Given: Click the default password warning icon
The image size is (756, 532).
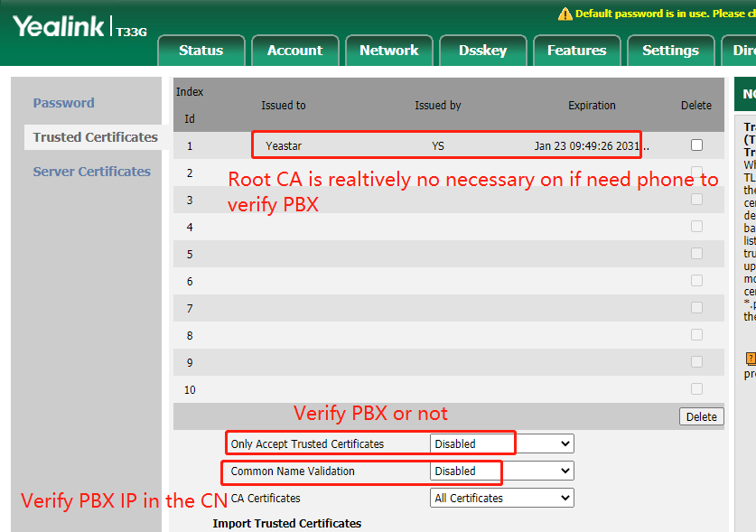Looking at the screenshot, I should click(x=565, y=14).
